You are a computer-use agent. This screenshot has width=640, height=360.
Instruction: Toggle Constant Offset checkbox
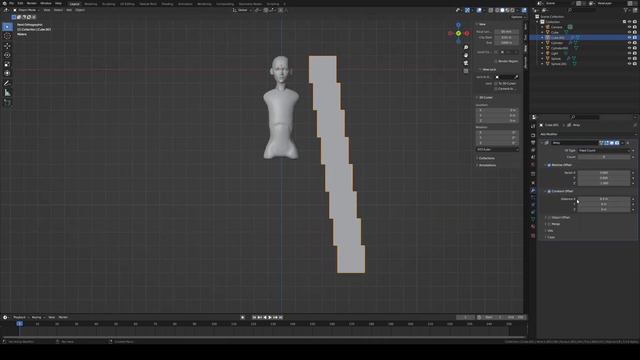(x=549, y=191)
